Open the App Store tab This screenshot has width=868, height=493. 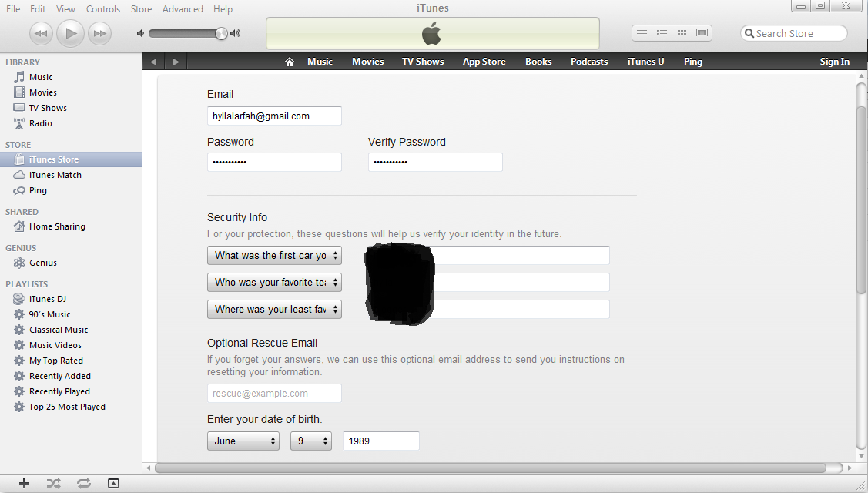[x=484, y=62]
